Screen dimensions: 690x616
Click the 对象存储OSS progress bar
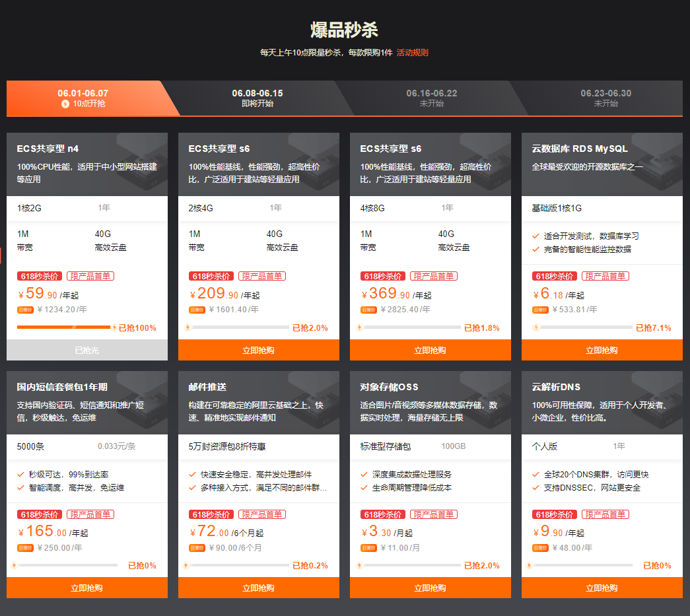(411, 565)
